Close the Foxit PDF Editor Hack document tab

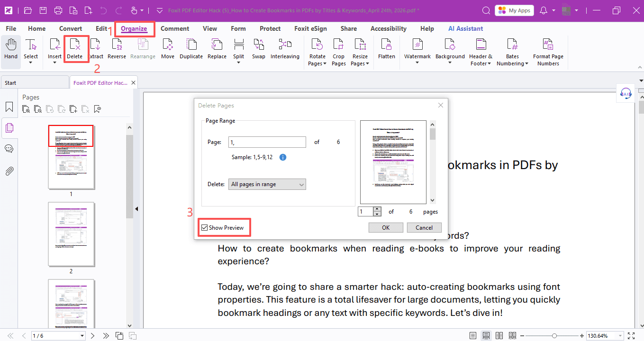click(x=133, y=82)
